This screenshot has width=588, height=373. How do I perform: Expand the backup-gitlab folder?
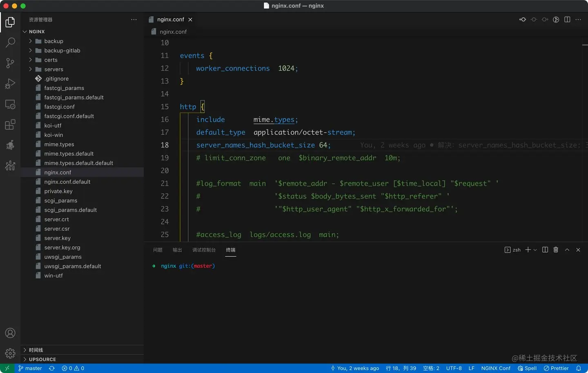pyautogui.click(x=82, y=51)
